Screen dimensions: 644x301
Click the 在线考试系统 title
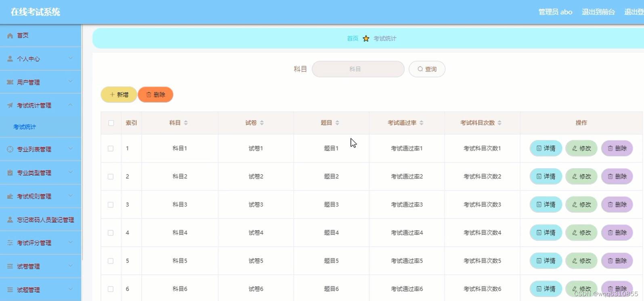pyautogui.click(x=36, y=12)
